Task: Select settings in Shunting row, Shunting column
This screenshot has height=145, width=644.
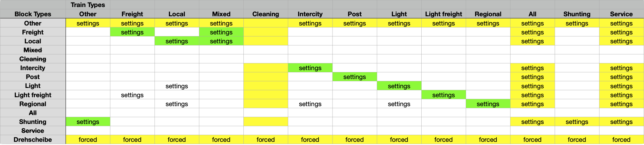Action: point(577,122)
